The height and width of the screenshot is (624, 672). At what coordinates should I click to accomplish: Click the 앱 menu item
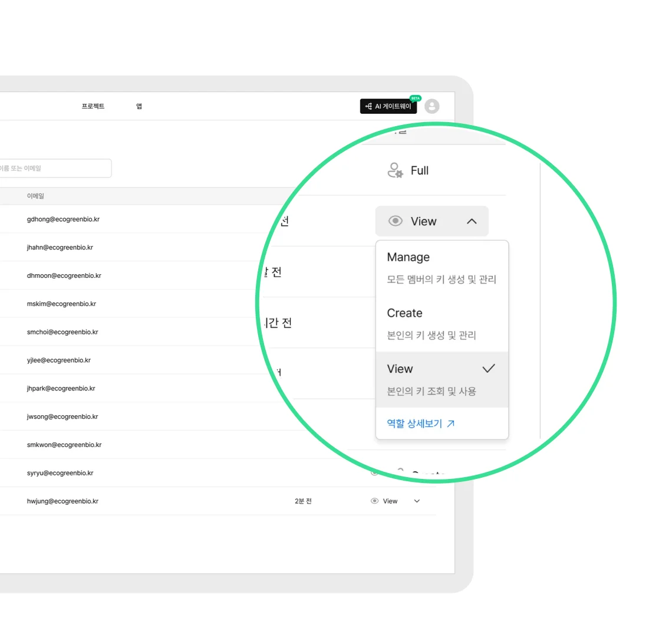[x=139, y=106]
